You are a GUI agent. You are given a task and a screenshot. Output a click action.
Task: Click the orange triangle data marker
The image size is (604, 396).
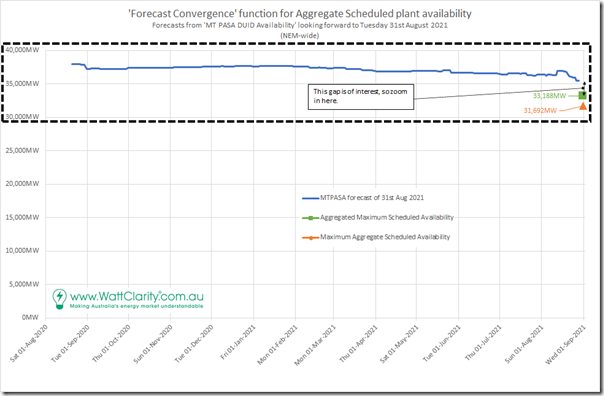(x=583, y=106)
